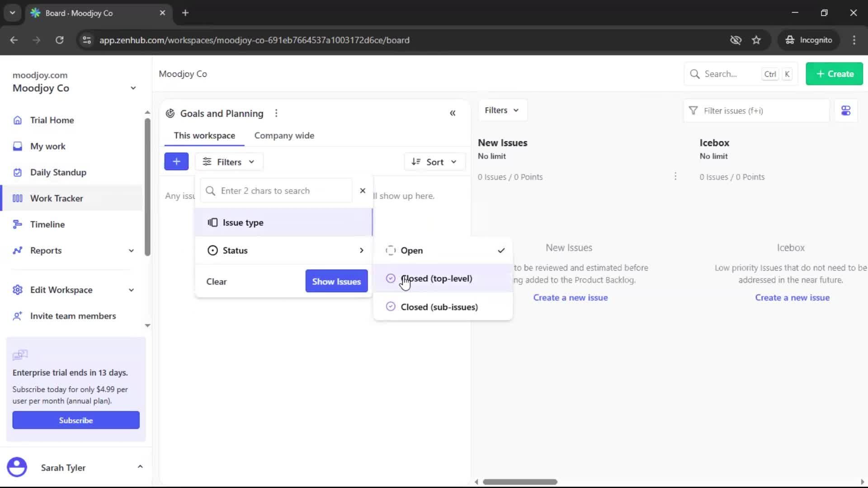868x488 pixels.
Task: Select the Daily Standup sidebar icon
Action: 17,172
